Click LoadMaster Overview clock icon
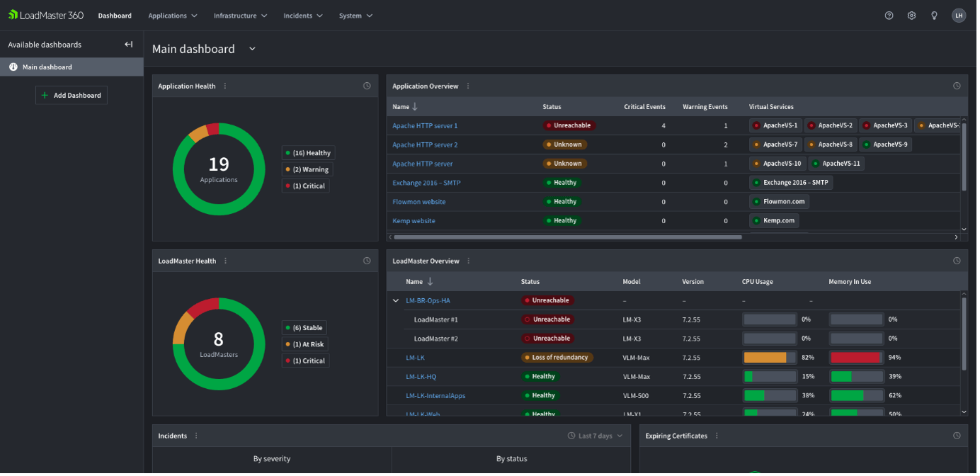This screenshot has width=980, height=476. (x=960, y=262)
